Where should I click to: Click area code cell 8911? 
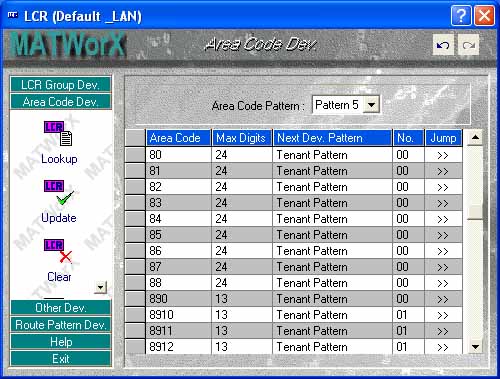click(x=179, y=331)
